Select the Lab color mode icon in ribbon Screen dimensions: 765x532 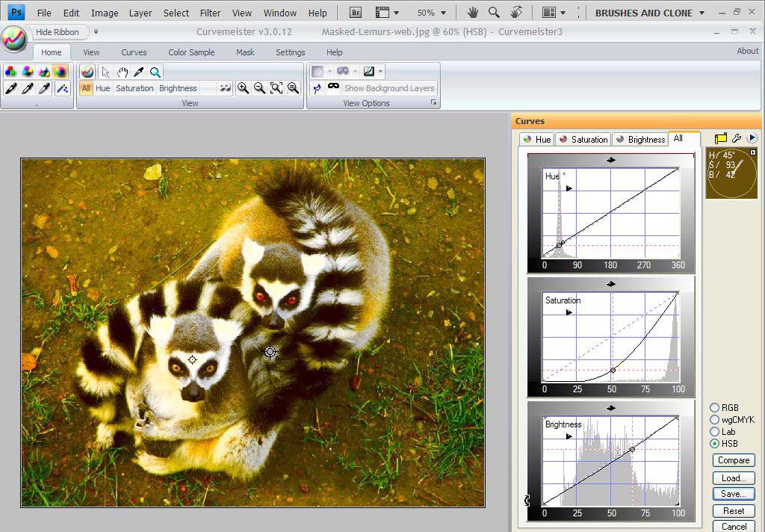click(44, 72)
